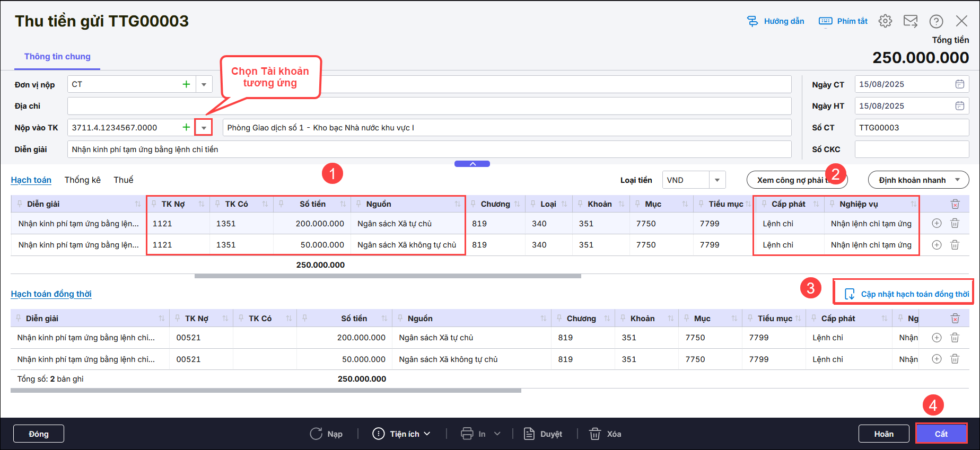Click the Nạp reload icon

coord(316,434)
